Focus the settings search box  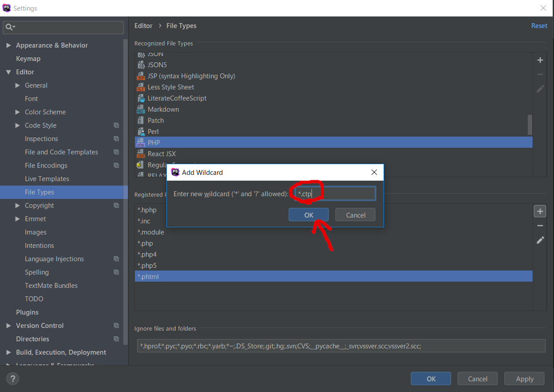64,27
